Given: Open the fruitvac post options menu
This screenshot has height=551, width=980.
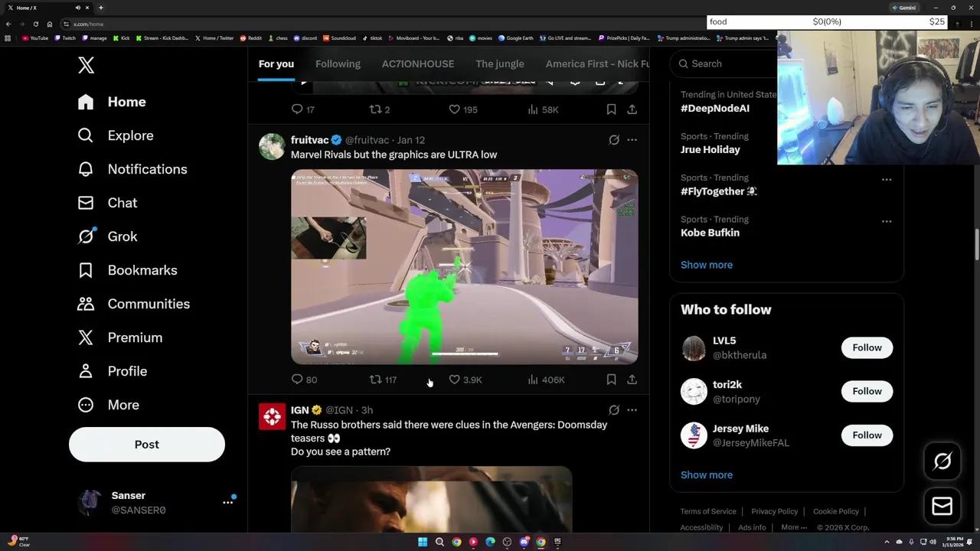Looking at the screenshot, I should pyautogui.click(x=632, y=140).
